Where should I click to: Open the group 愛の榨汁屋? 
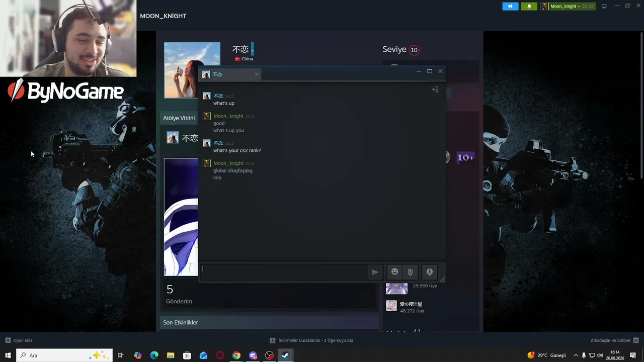point(411,304)
